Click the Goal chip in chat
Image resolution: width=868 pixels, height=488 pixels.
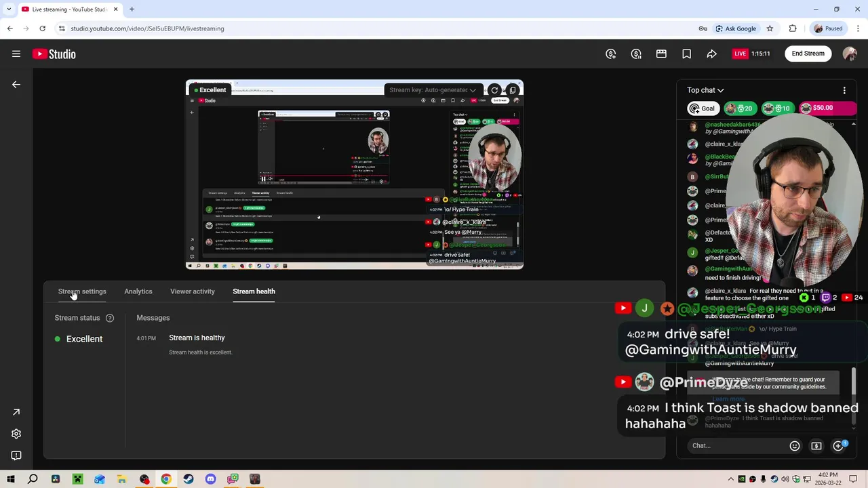(703, 108)
